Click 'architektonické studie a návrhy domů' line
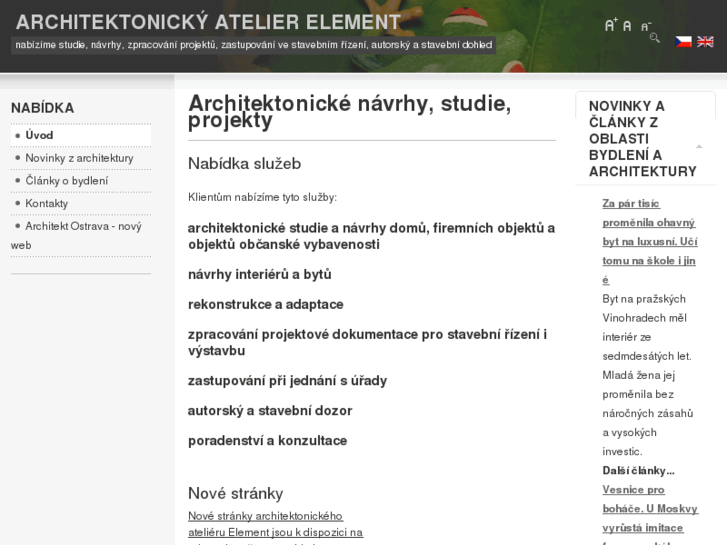The width and height of the screenshot is (727, 545). (371, 236)
